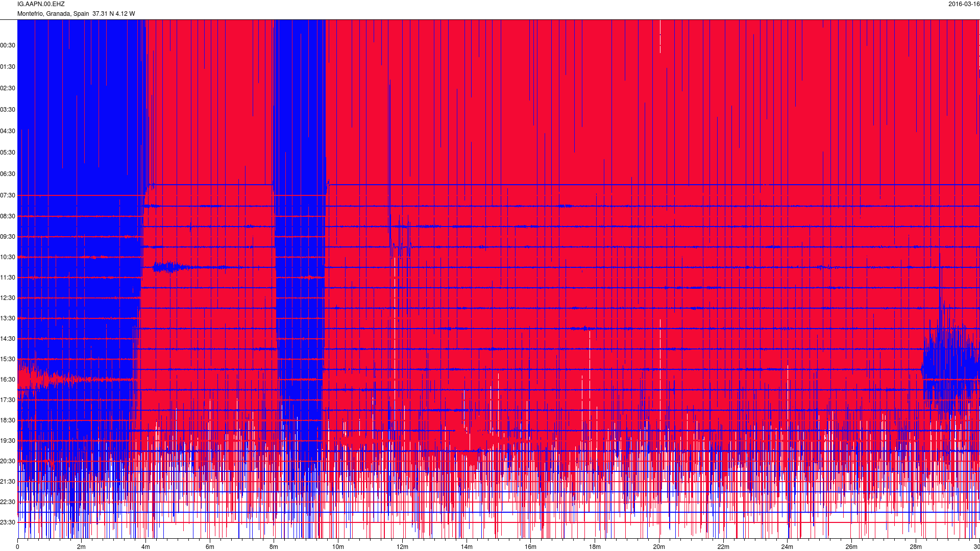Click the 21:30 time label
The image size is (980, 551).
click(x=8, y=482)
